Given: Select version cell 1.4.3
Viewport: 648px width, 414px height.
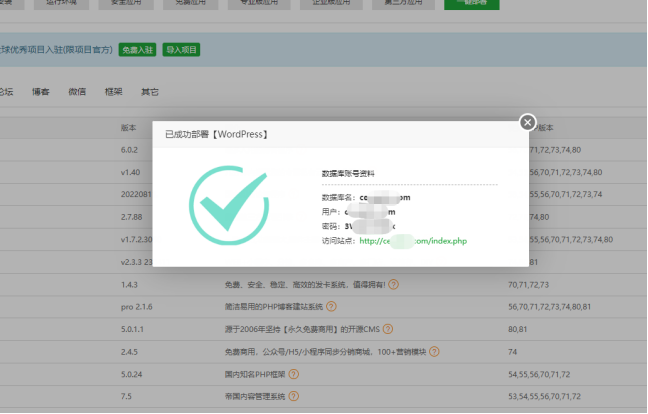Looking at the screenshot, I should pyautogui.click(x=129, y=285).
